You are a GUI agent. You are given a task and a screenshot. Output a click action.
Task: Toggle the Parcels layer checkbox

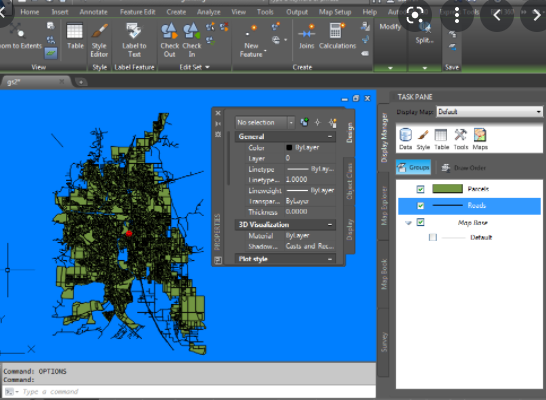click(x=420, y=189)
